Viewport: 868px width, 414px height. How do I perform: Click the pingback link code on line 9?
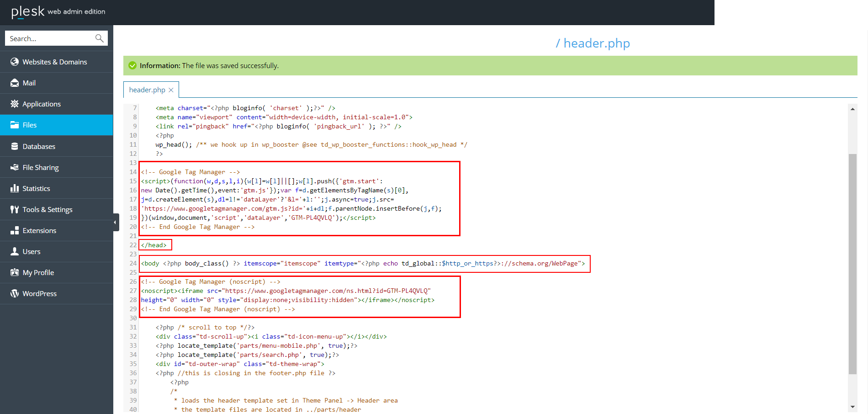[279, 126]
